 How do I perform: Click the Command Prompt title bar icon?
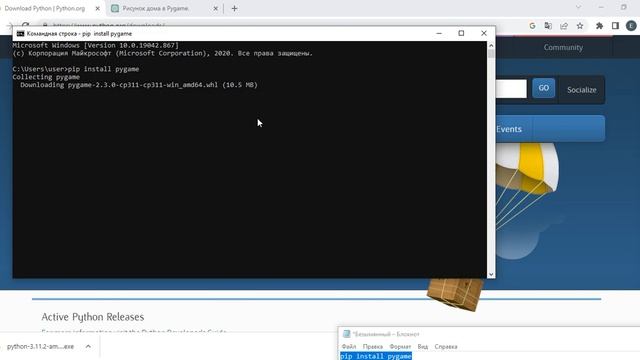click(20, 33)
